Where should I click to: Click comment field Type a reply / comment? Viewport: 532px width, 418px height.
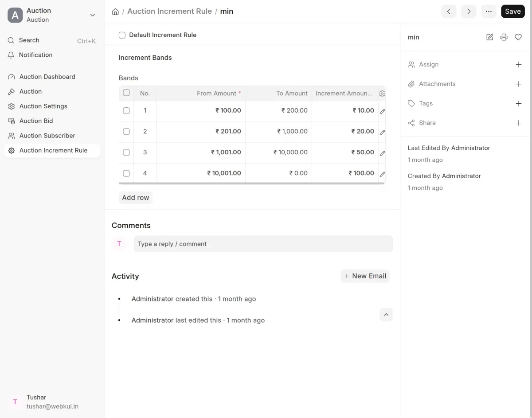[263, 244]
